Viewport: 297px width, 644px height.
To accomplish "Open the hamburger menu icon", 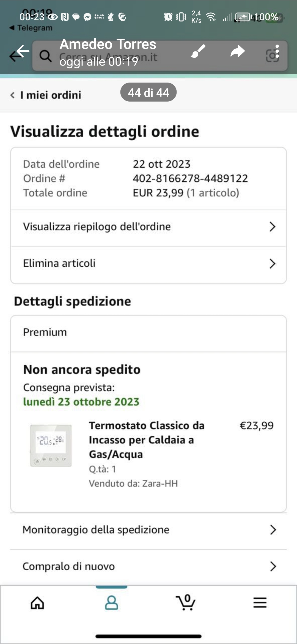I will click(260, 602).
